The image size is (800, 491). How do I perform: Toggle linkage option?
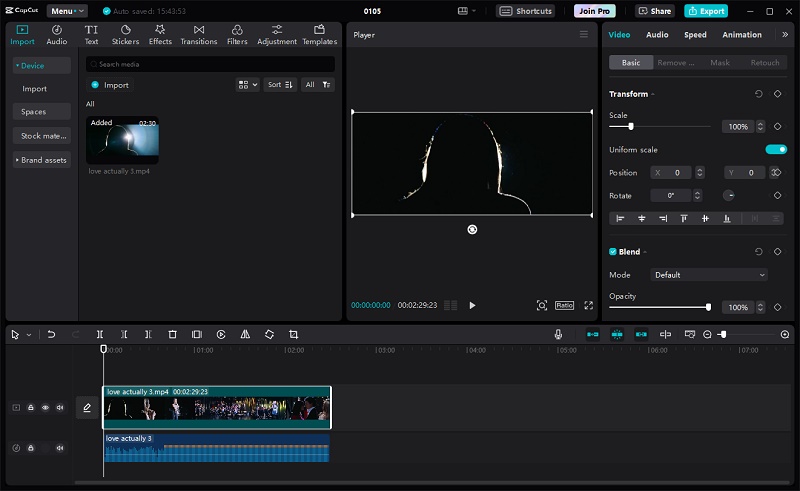click(x=641, y=334)
